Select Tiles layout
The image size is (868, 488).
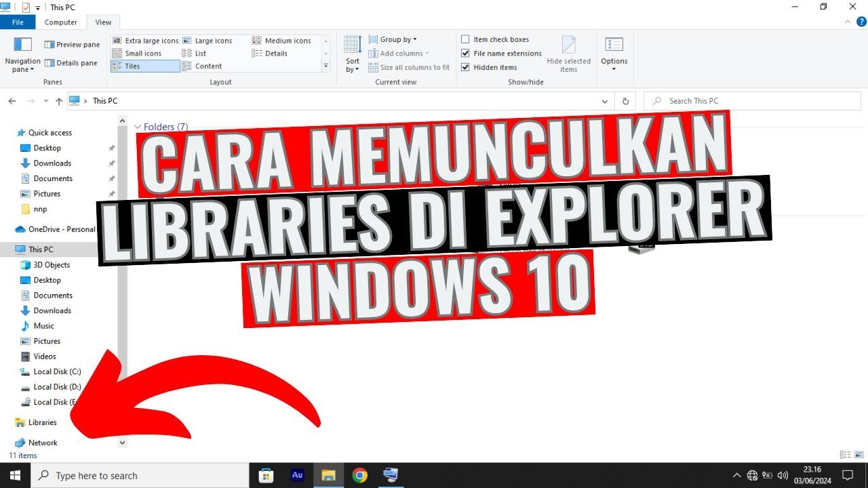pyautogui.click(x=146, y=66)
